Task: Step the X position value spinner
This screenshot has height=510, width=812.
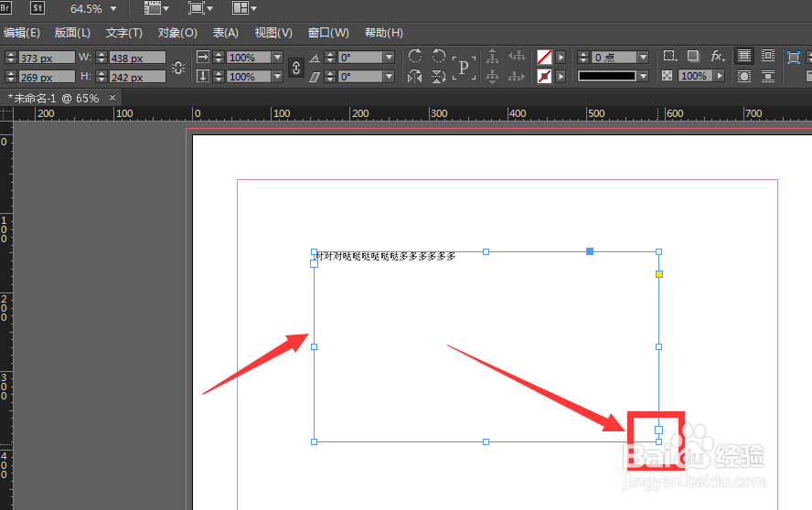Action: [11, 58]
